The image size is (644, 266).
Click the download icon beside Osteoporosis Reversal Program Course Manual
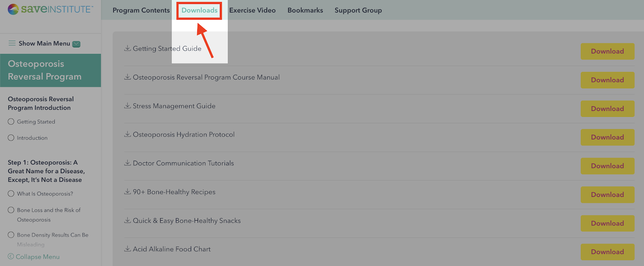[x=127, y=77]
